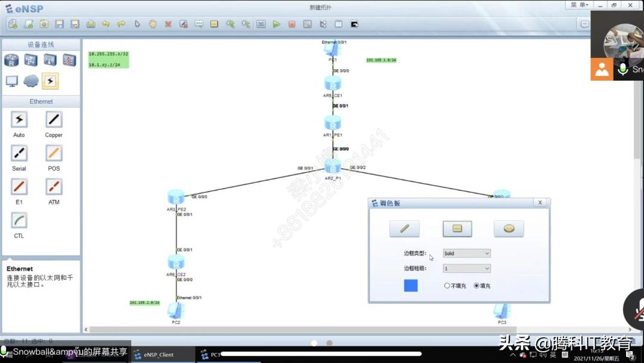Click the horizontal scrollbar under canvas

coord(303,330)
